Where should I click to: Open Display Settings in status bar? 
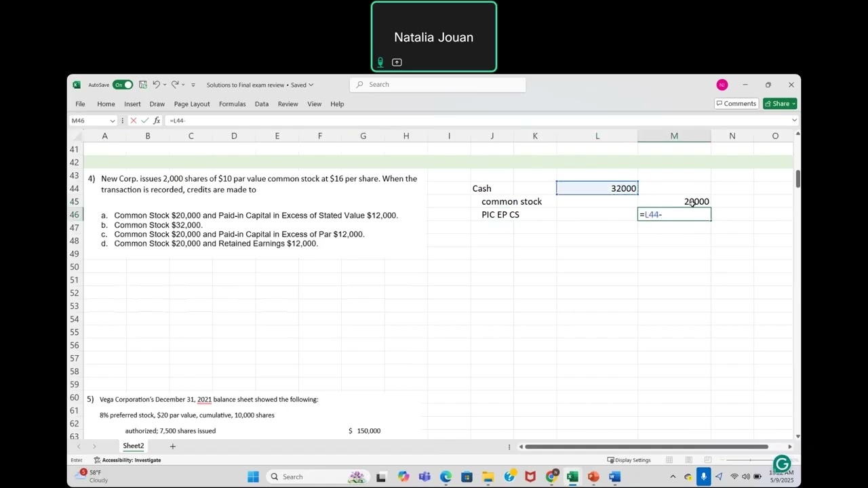point(629,460)
